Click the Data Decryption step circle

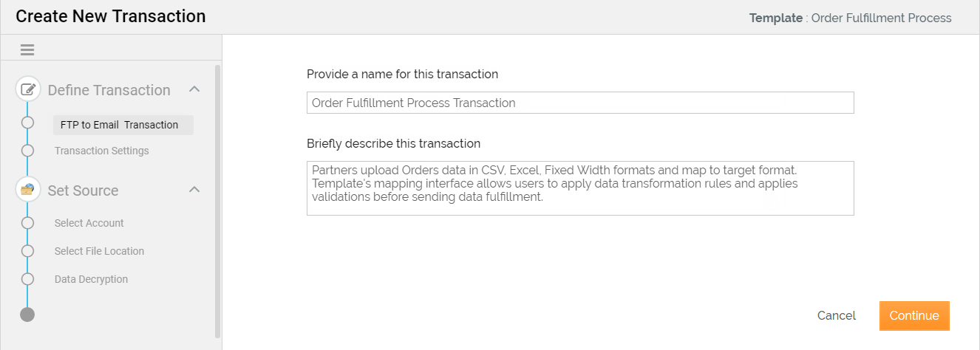[x=28, y=279]
